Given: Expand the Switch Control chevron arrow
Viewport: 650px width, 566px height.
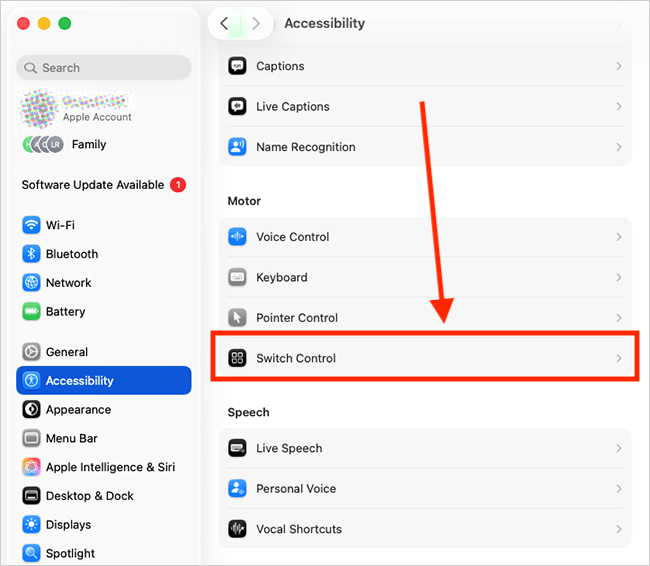Looking at the screenshot, I should pyautogui.click(x=619, y=358).
